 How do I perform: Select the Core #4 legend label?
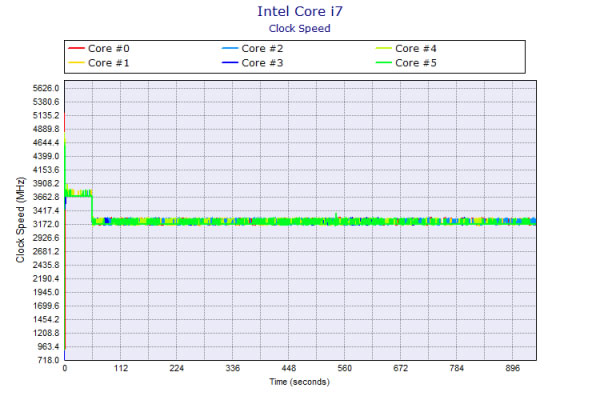(416, 49)
